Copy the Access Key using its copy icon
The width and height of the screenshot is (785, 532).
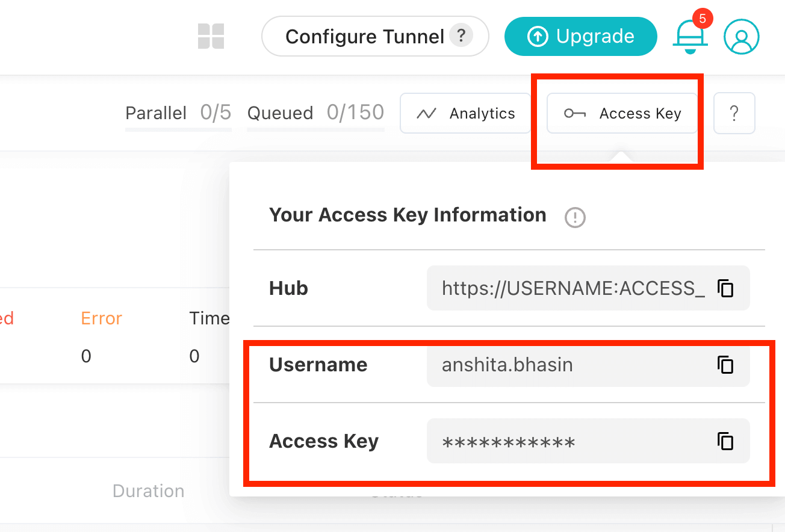coord(726,441)
